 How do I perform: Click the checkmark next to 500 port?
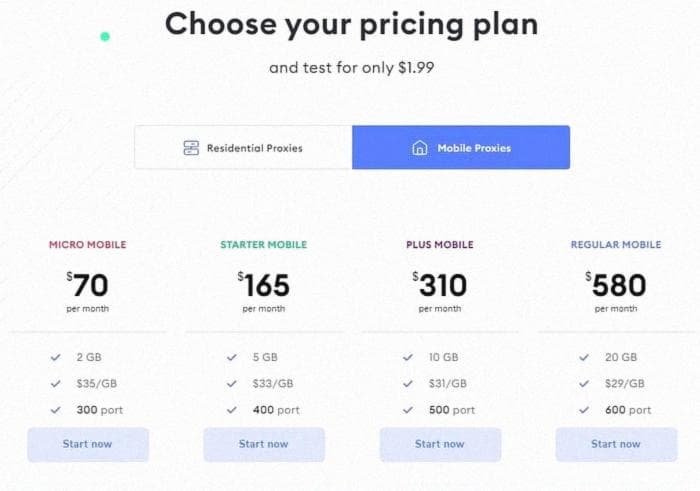point(408,410)
